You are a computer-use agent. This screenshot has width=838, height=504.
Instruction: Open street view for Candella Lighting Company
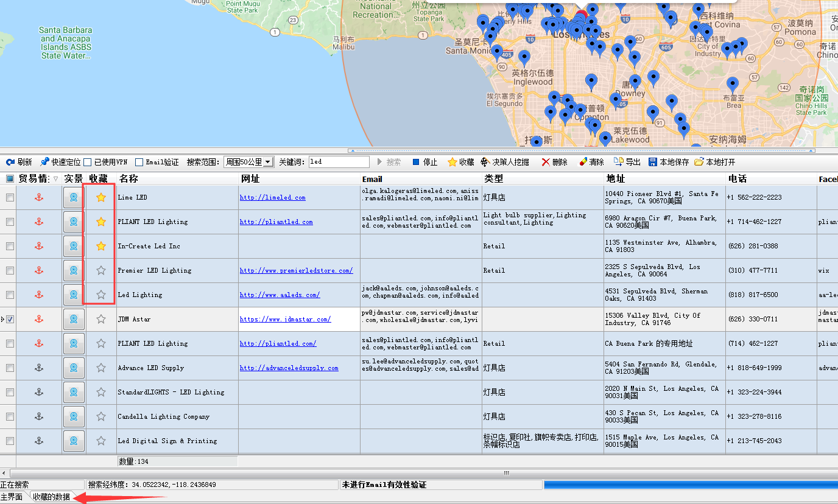pyautogui.click(x=74, y=416)
